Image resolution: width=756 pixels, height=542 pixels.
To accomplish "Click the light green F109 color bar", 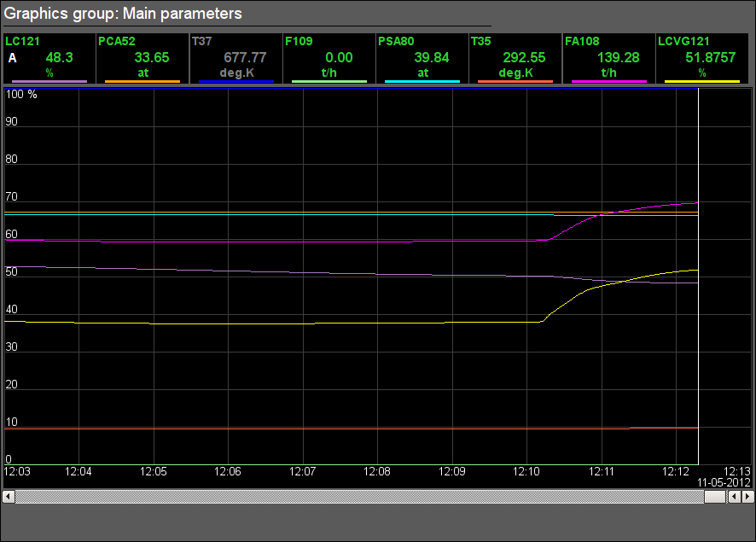I will coord(329,81).
